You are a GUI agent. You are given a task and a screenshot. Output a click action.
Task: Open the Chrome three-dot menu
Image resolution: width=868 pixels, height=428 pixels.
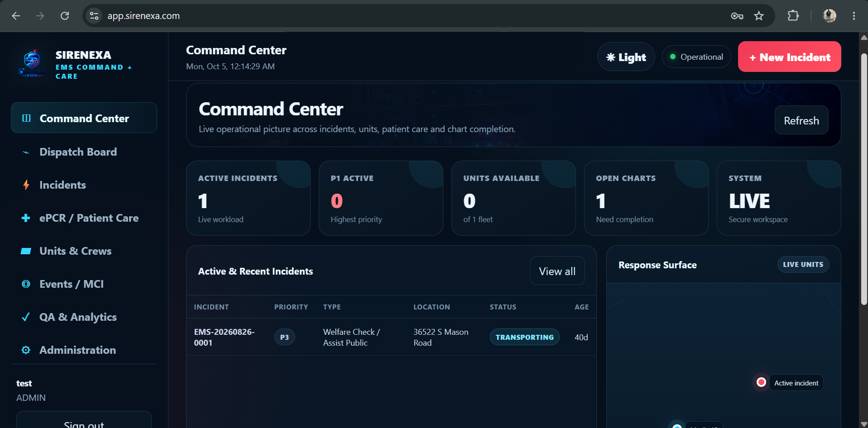click(854, 16)
